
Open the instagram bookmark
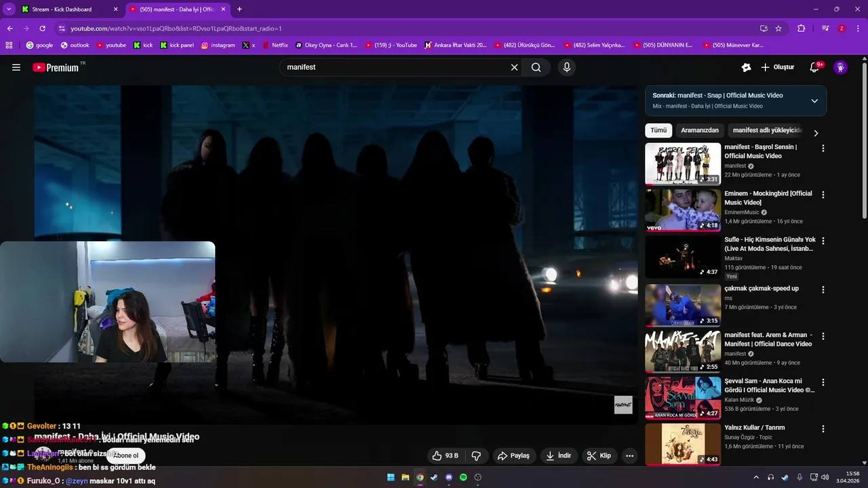(218, 45)
